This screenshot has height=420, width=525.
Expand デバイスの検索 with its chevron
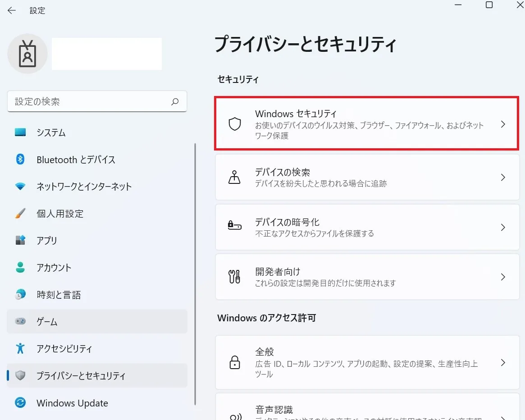[x=503, y=178]
